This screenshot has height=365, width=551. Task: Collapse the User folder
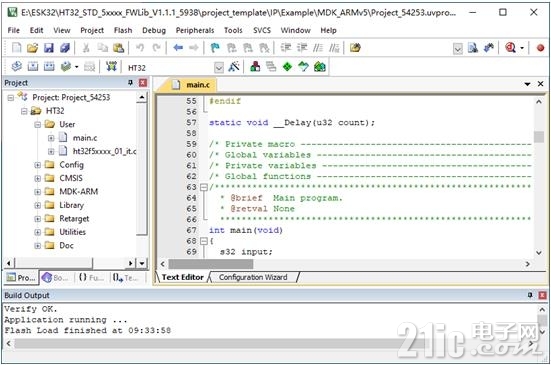(38, 124)
